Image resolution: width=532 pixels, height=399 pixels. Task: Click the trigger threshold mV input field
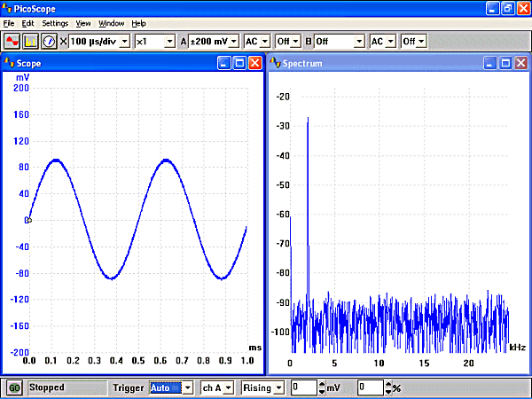304,387
